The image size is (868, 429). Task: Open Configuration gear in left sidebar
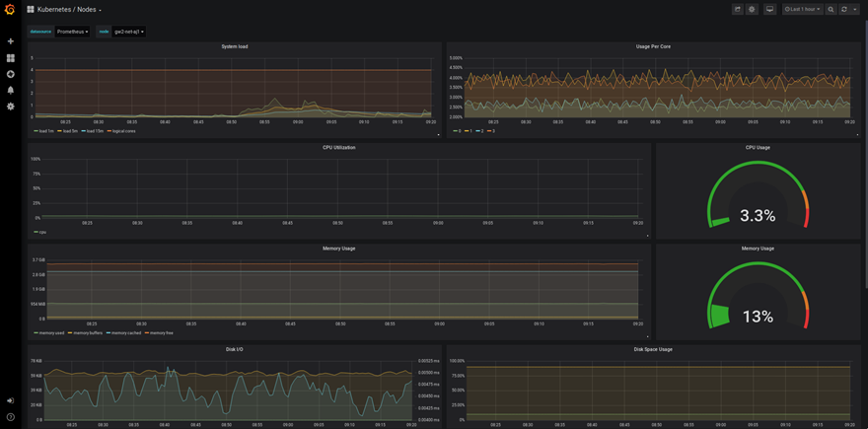click(x=11, y=107)
